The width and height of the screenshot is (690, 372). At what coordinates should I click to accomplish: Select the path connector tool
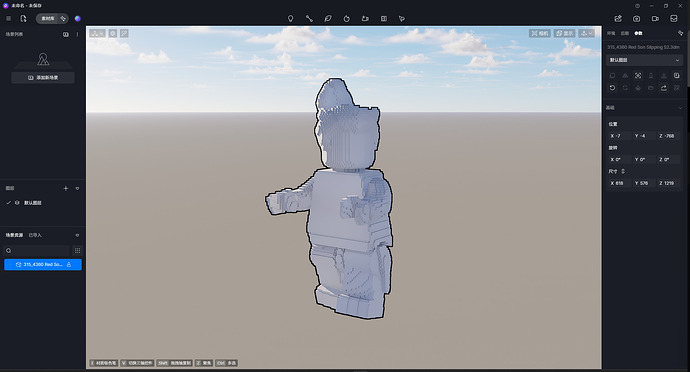(x=309, y=18)
